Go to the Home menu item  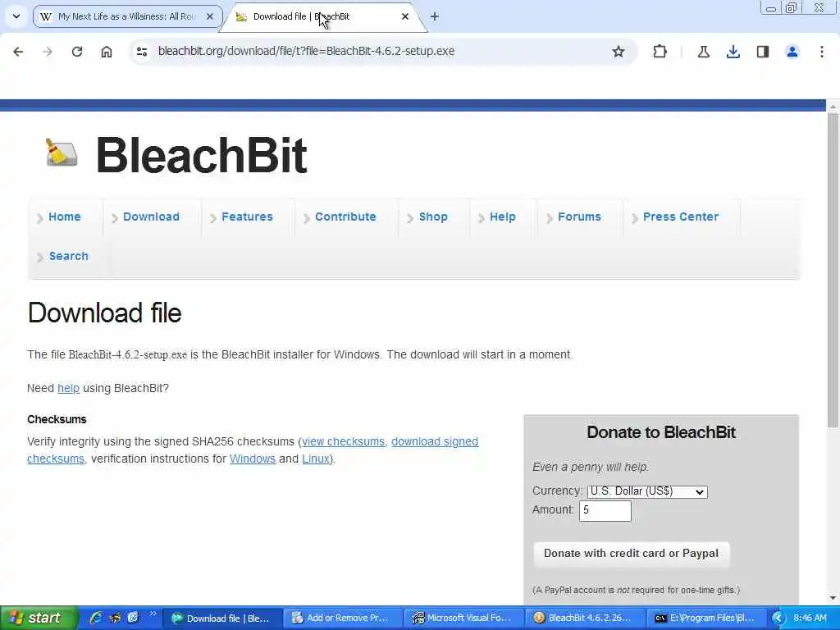click(64, 217)
